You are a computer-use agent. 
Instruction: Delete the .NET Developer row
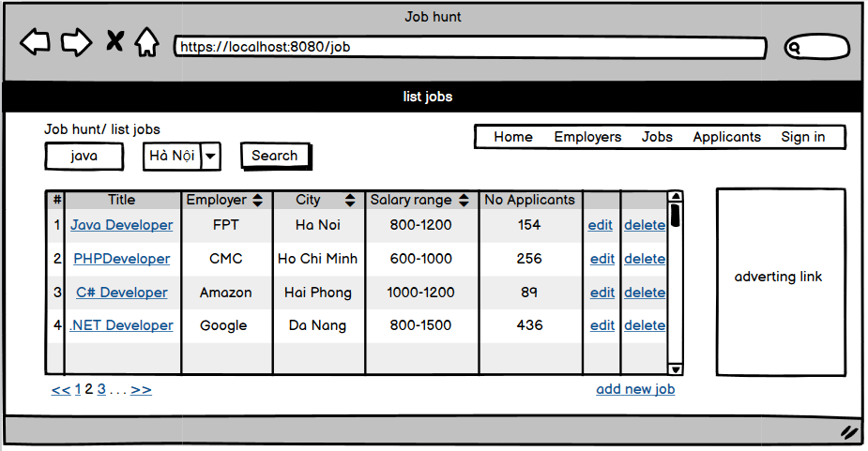pos(645,325)
